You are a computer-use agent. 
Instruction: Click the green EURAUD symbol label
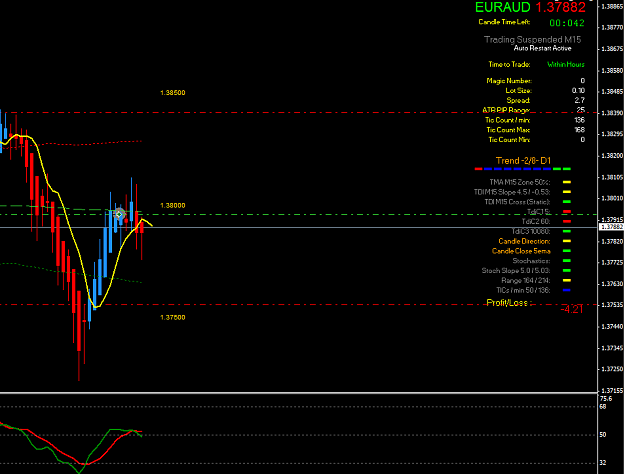[503, 7]
